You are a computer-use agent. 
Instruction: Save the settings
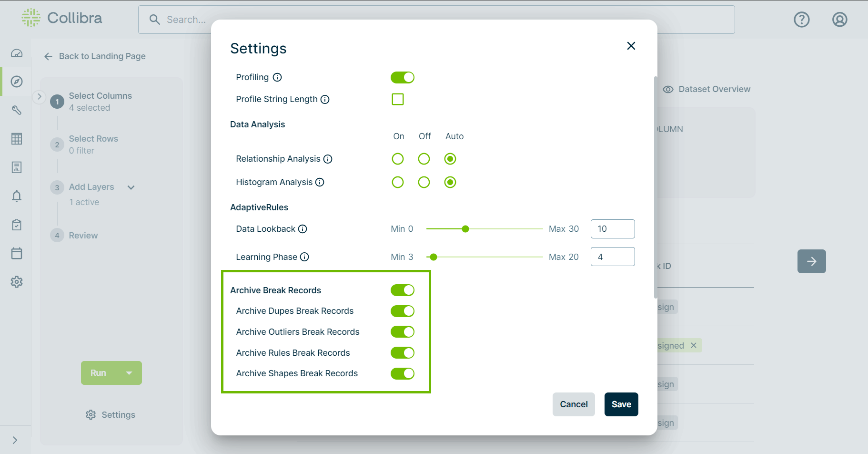tap(621, 404)
